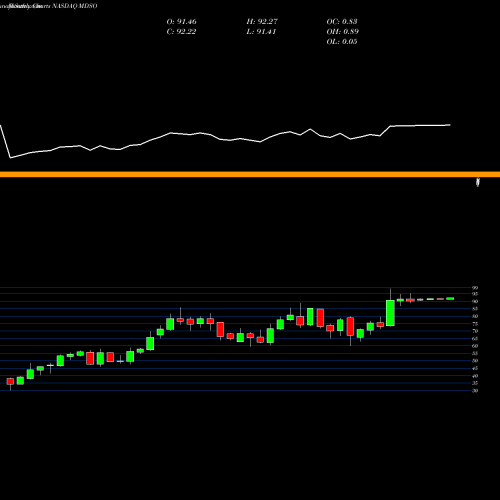
Task: Click the 99 price axis label
Action: pyautogui.click(x=475, y=288)
